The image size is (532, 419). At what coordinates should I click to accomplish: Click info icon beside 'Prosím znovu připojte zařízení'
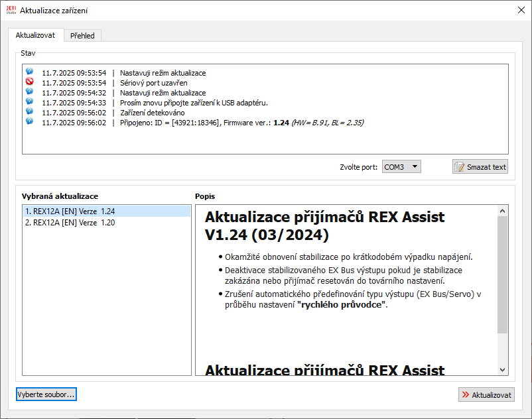click(x=29, y=101)
